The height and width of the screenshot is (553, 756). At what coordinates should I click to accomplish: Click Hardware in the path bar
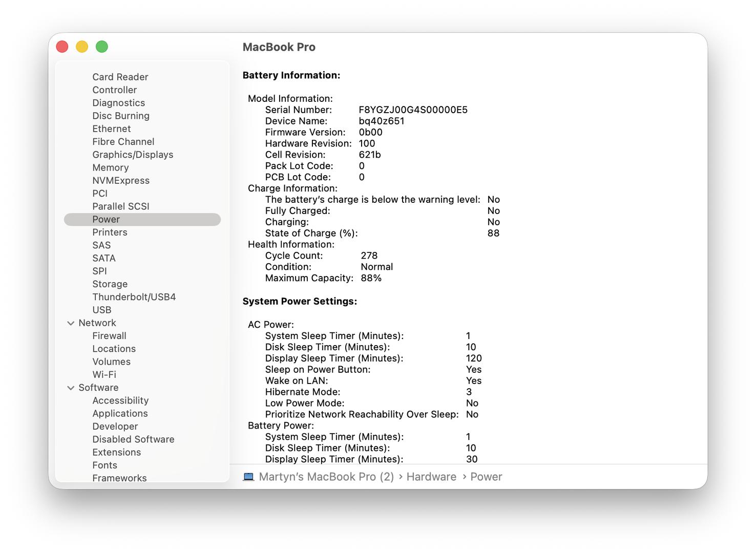pos(431,477)
